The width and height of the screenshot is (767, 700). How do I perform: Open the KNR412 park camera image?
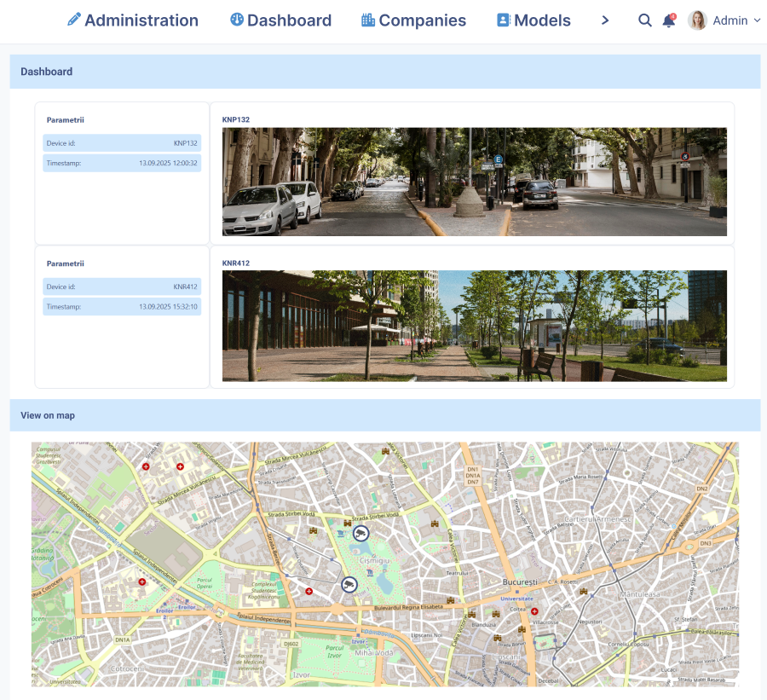tap(474, 326)
